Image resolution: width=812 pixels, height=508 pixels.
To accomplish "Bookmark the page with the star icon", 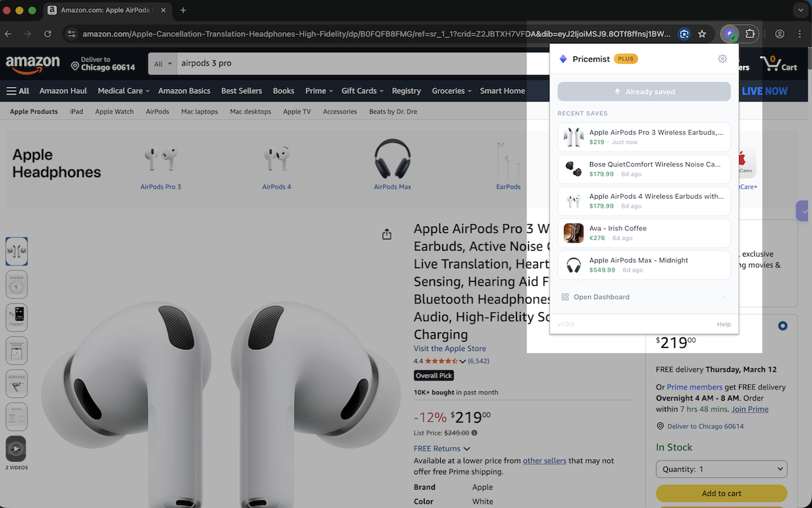I will pos(702,34).
